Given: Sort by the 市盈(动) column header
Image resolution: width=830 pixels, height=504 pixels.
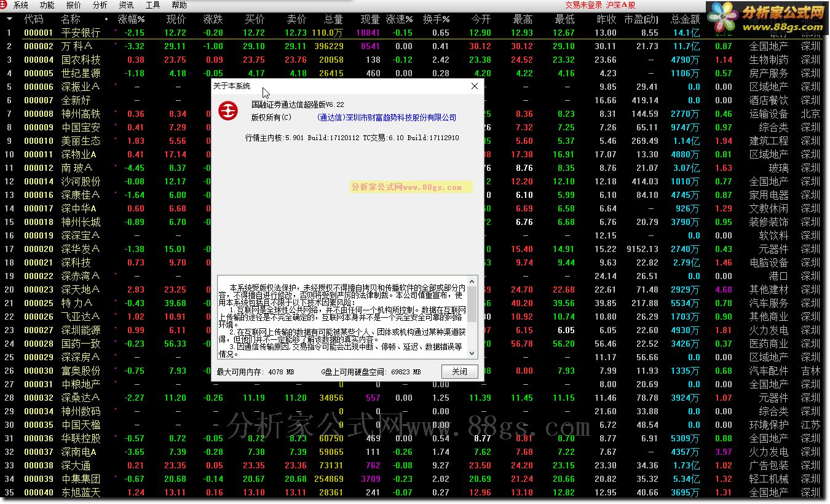Looking at the screenshot, I should pyautogui.click(x=641, y=20).
